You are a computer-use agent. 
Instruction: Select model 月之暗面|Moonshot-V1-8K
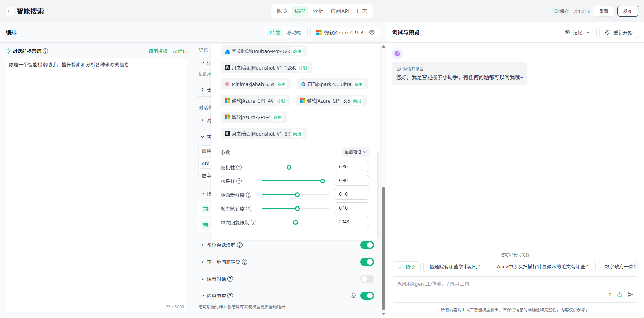click(x=264, y=134)
